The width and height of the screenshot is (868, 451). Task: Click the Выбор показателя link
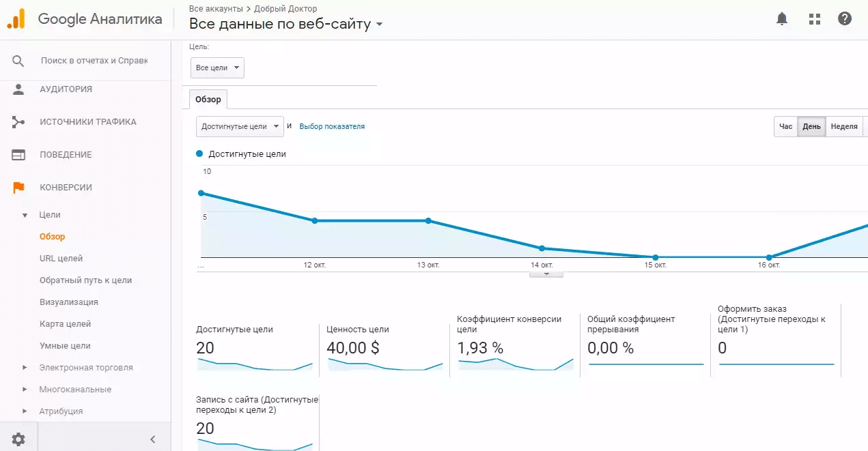tap(332, 126)
